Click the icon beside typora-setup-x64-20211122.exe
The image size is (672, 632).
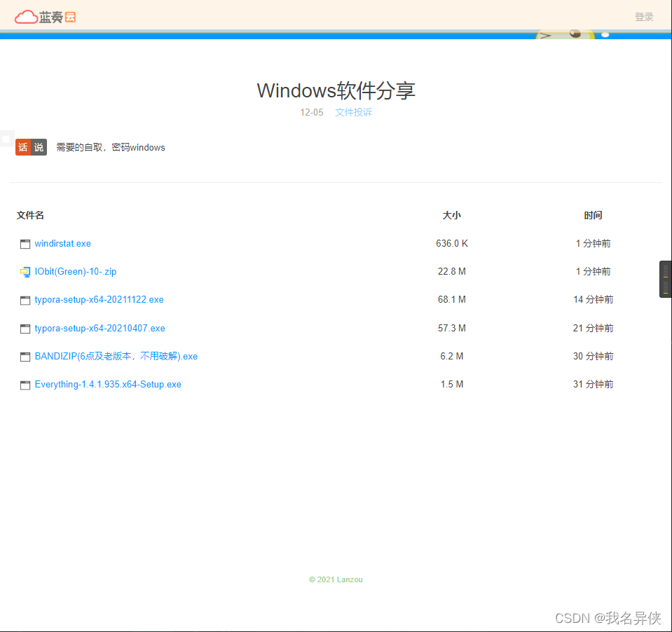(x=25, y=300)
